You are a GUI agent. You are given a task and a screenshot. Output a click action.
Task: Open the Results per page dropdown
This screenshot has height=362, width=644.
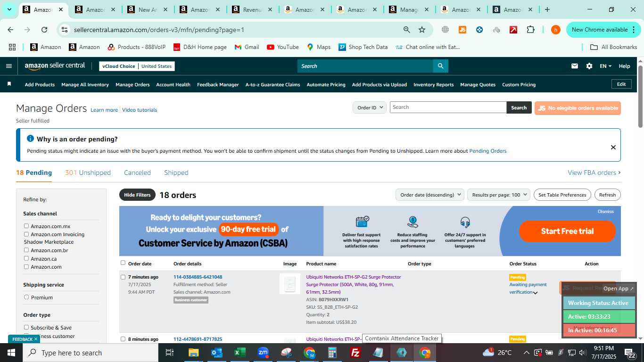499,195
